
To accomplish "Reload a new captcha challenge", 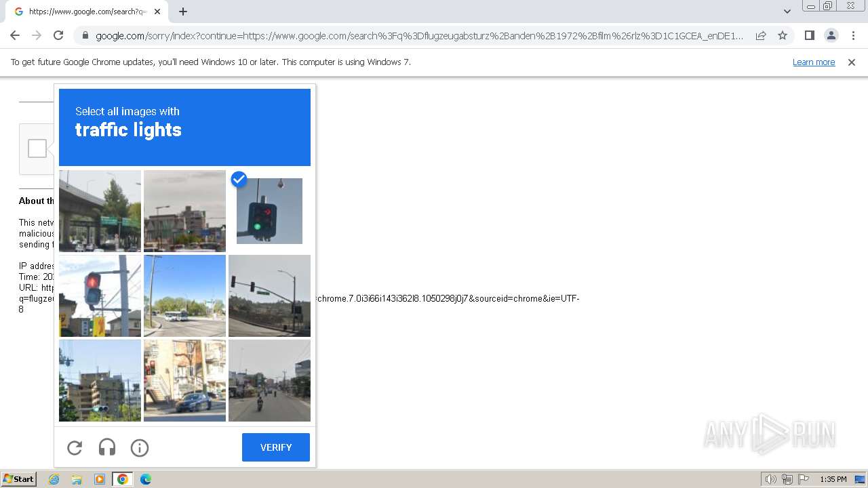I will 75,447.
